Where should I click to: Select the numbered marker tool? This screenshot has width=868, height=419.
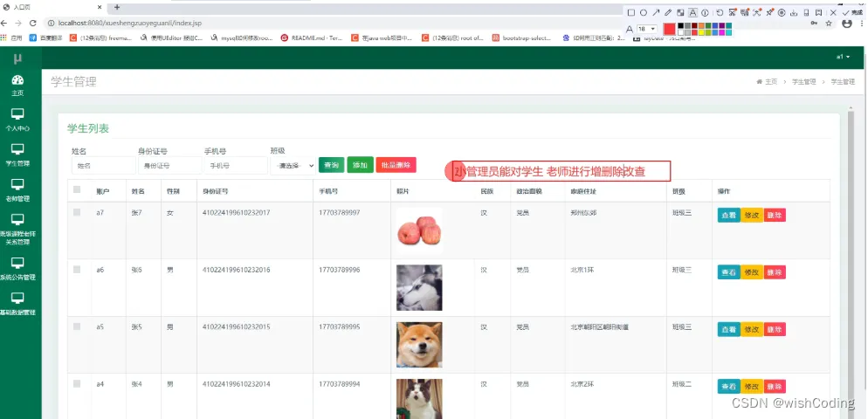[x=706, y=13]
